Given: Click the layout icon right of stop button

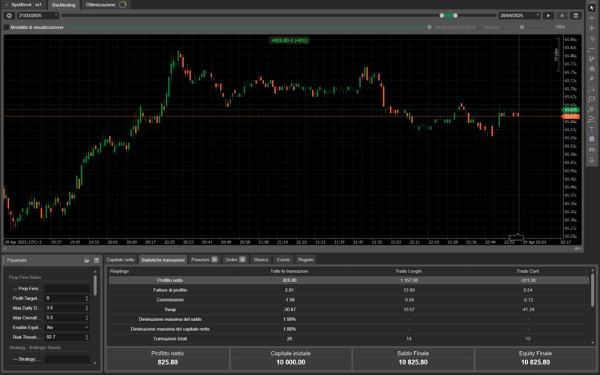Looking at the screenshot, I should click(x=576, y=16).
